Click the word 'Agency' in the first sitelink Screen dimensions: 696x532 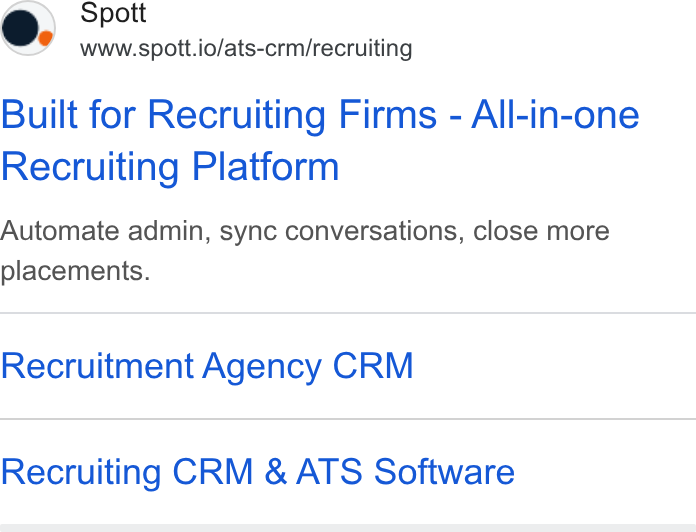[x=262, y=367]
